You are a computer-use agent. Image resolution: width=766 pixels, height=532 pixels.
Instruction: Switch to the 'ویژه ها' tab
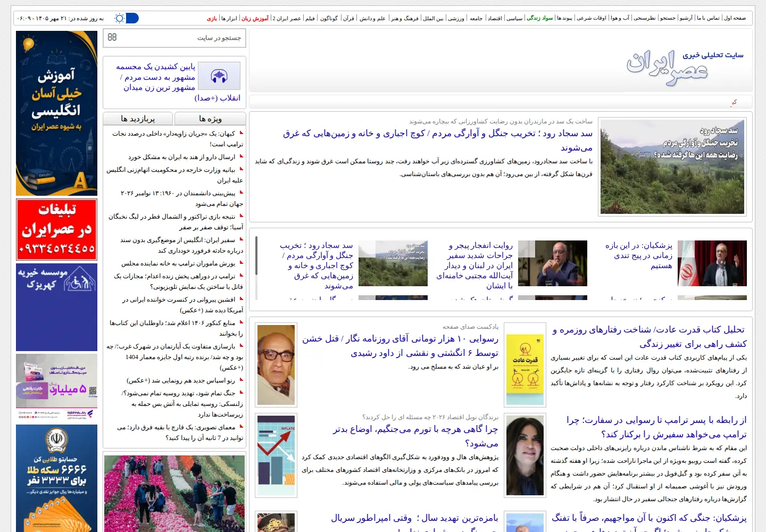pyautogui.click(x=210, y=119)
